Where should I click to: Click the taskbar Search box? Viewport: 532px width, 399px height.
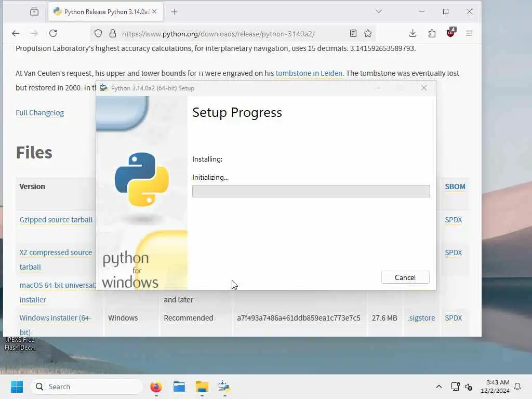pos(87,387)
